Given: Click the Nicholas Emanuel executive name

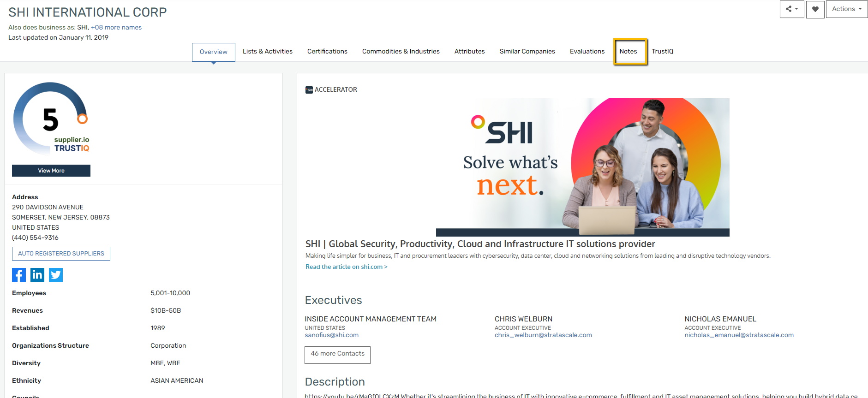Looking at the screenshot, I should click(x=720, y=319).
